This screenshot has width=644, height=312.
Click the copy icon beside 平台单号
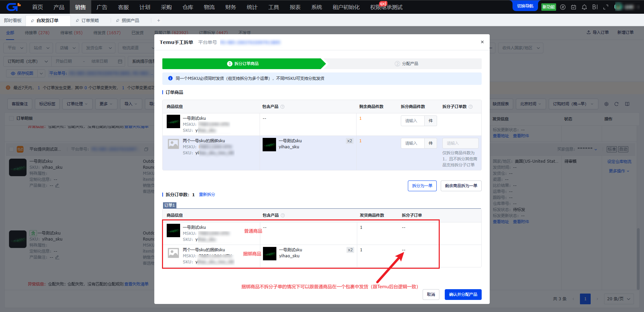point(146,149)
